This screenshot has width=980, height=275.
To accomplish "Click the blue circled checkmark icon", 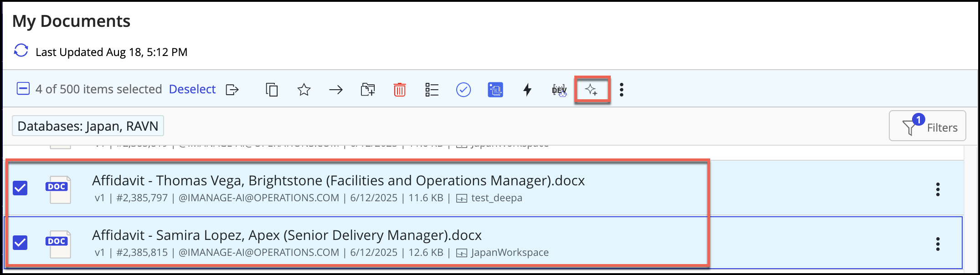I will click(x=463, y=90).
